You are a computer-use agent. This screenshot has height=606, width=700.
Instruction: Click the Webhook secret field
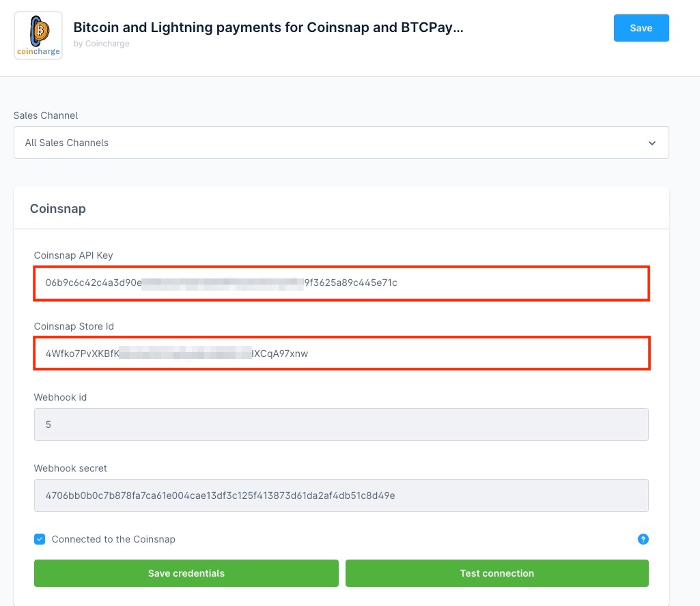tap(341, 495)
